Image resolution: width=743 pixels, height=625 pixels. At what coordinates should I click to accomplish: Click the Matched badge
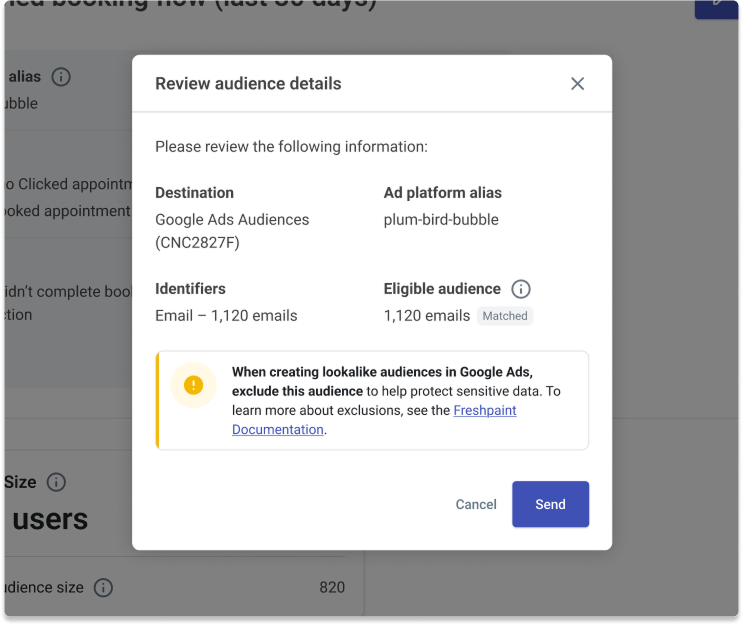coord(505,316)
